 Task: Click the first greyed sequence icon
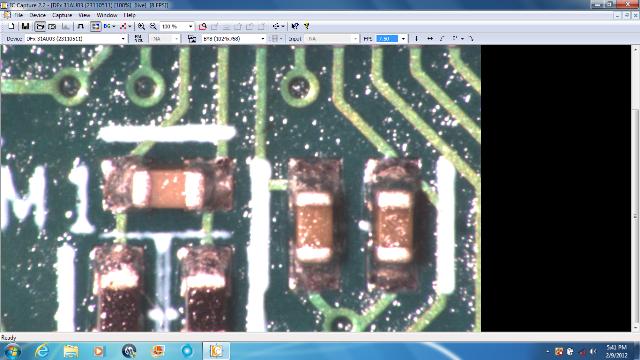[214, 27]
